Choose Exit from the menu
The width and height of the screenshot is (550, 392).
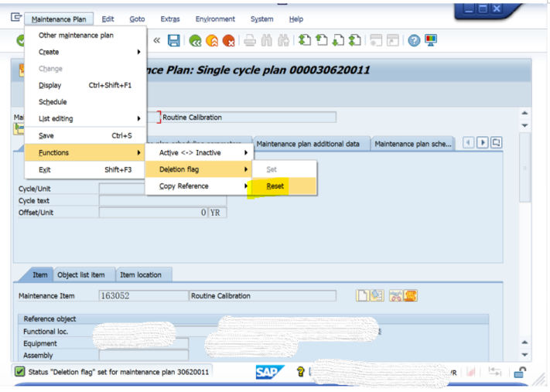point(85,169)
